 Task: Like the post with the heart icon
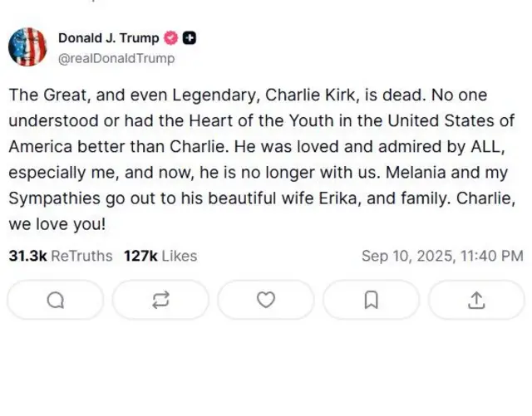(x=265, y=301)
